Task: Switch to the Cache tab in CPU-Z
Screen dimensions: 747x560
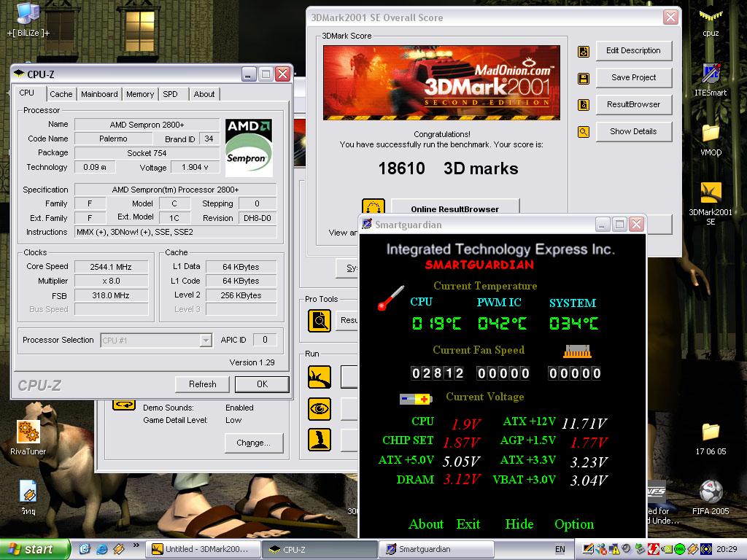Action: 61,94
